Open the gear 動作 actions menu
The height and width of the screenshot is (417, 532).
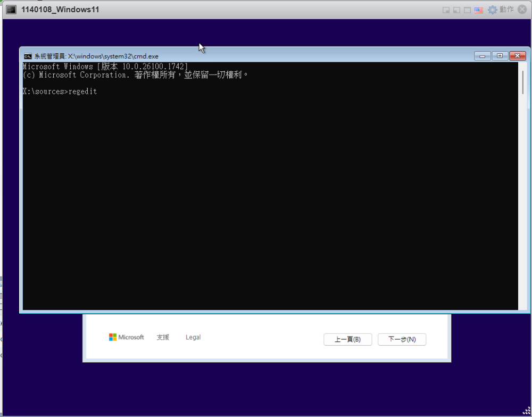(501, 10)
